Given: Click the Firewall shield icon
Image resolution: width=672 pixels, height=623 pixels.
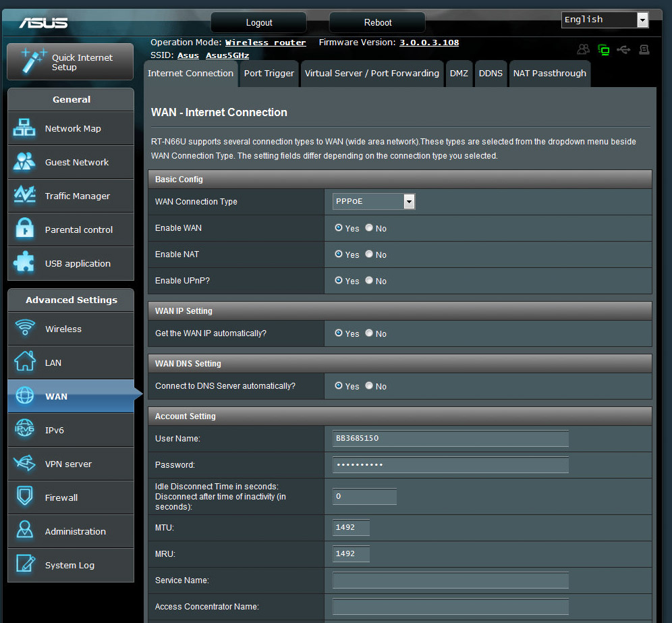Looking at the screenshot, I should pyautogui.click(x=25, y=497).
